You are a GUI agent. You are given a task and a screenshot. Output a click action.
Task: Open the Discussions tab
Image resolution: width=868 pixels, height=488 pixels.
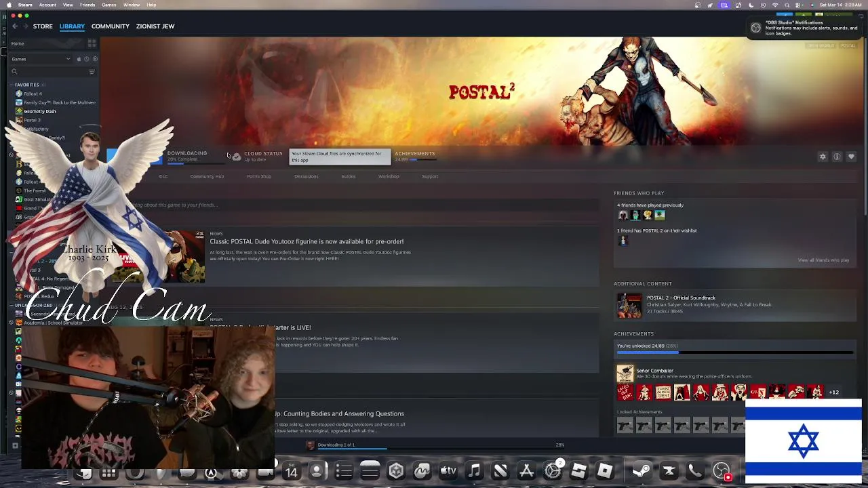pos(306,176)
